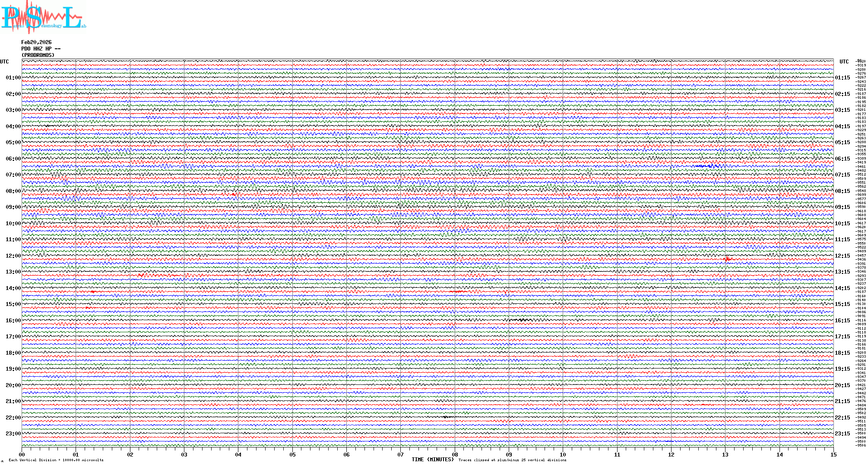868x466 pixels.
Task: Click the 23:00 hour label on left
Action: click(x=13, y=434)
